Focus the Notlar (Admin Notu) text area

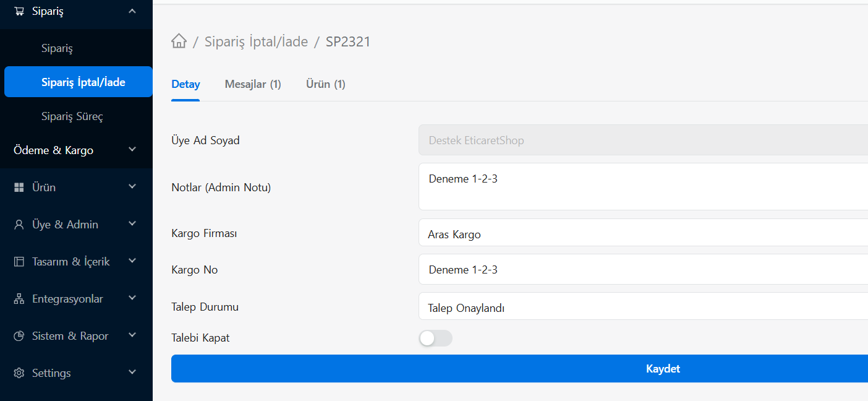643,186
